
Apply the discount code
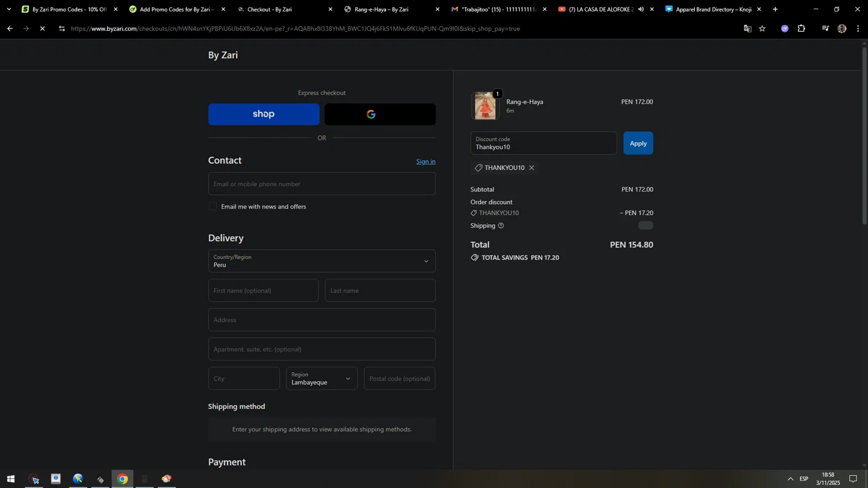click(x=638, y=143)
